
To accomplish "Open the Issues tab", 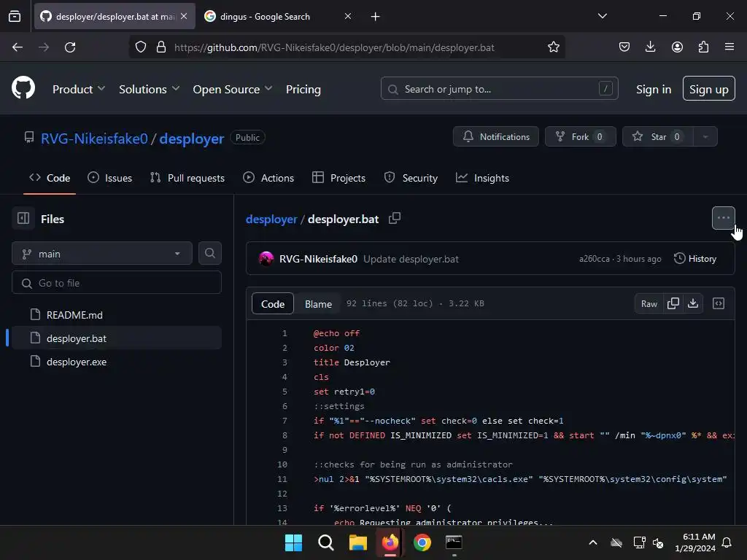I will click(x=109, y=178).
